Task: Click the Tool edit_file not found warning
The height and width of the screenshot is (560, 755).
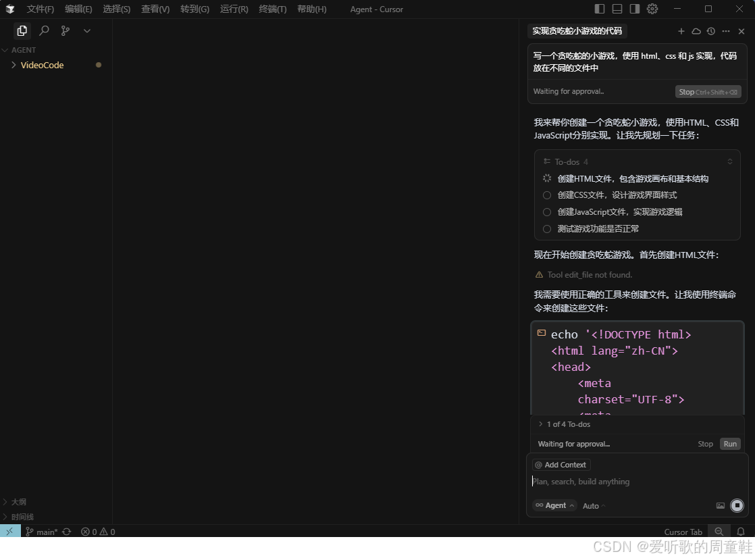Action: [583, 275]
